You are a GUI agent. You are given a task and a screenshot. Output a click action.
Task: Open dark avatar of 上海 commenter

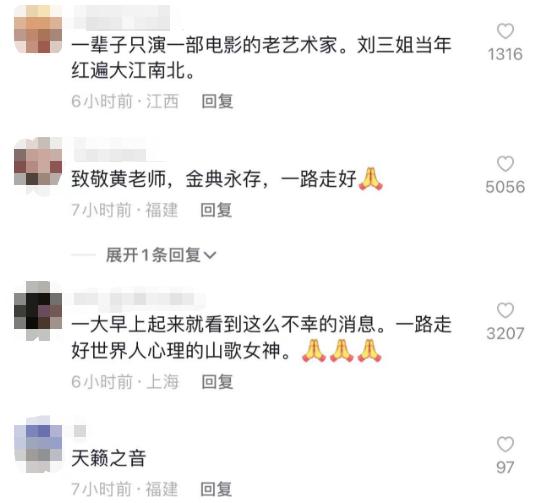(38, 310)
